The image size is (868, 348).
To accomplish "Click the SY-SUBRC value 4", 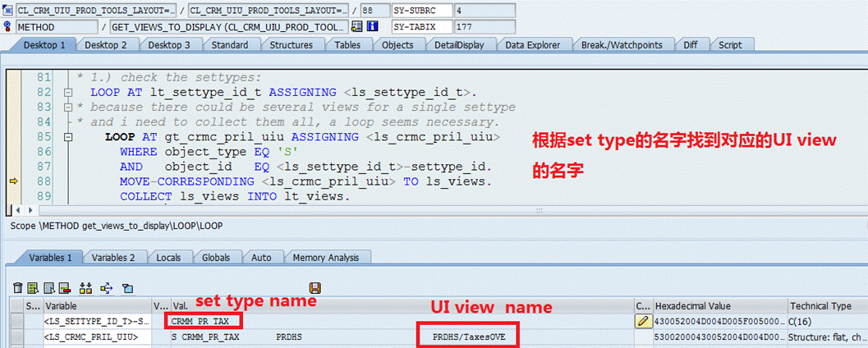I will point(485,11).
